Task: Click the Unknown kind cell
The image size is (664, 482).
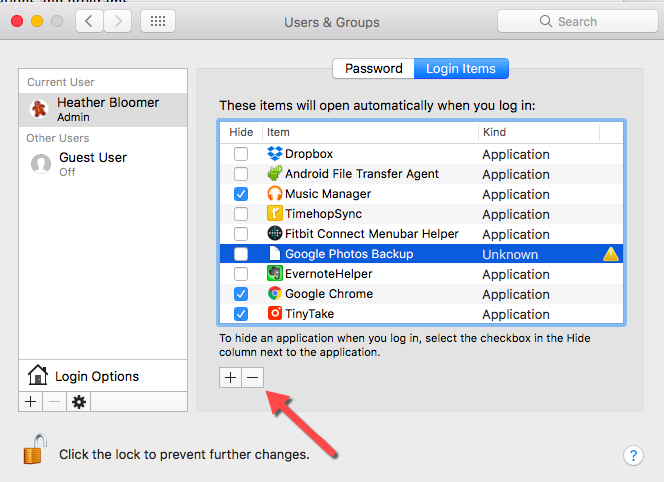Action: tap(510, 255)
